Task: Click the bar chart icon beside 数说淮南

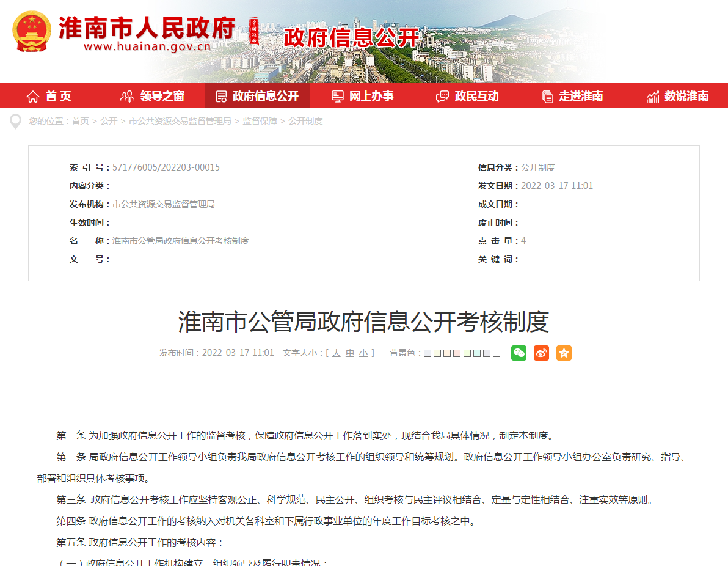Action: pos(652,95)
